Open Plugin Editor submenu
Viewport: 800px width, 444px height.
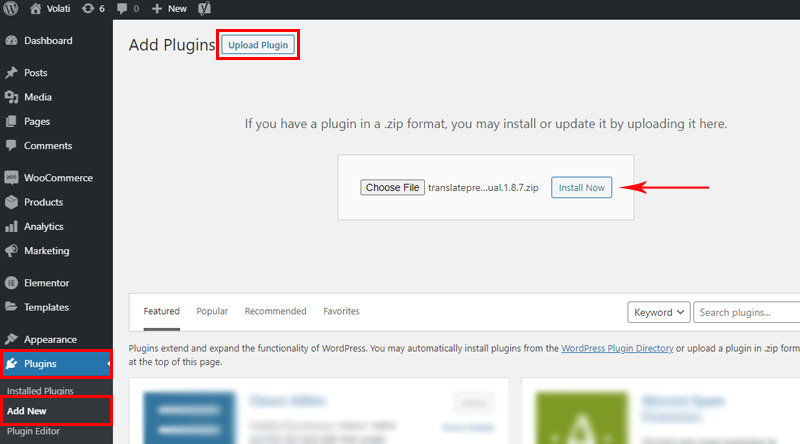coord(33,431)
